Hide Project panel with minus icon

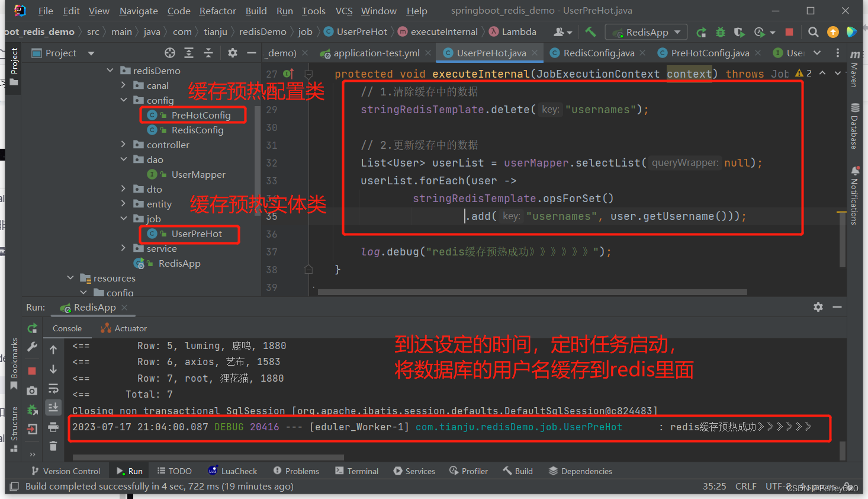[252, 53]
